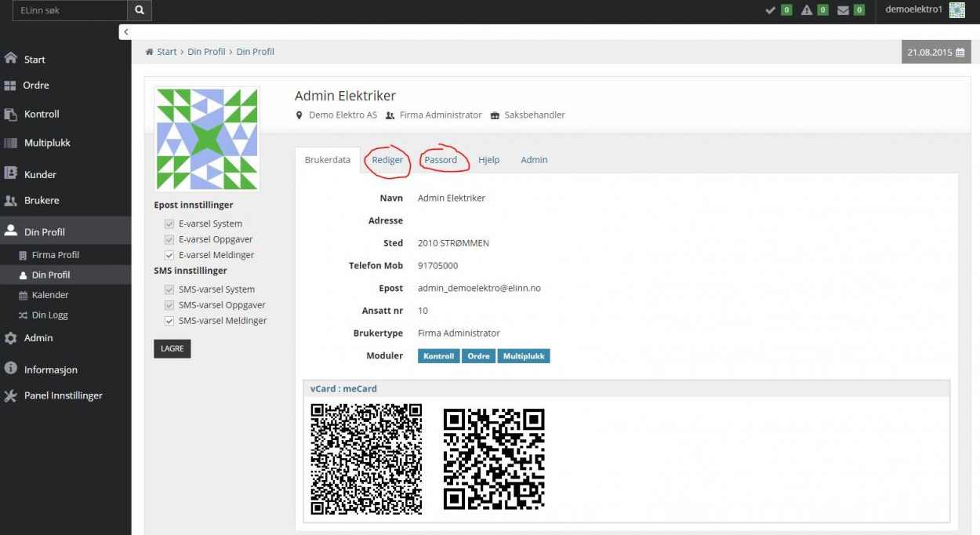Click the meCard link above the QR codes

(x=360, y=389)
